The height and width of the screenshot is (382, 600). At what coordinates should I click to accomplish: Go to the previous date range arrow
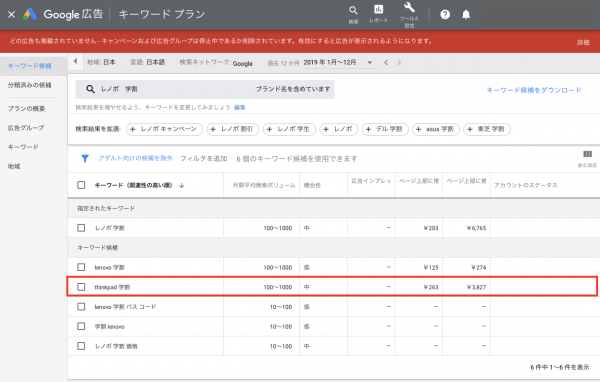(x=386, y=62)
